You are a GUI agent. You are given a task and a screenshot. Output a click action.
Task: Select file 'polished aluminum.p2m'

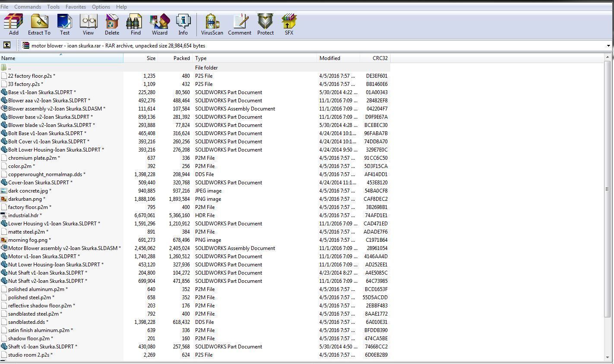coord(38,289)
